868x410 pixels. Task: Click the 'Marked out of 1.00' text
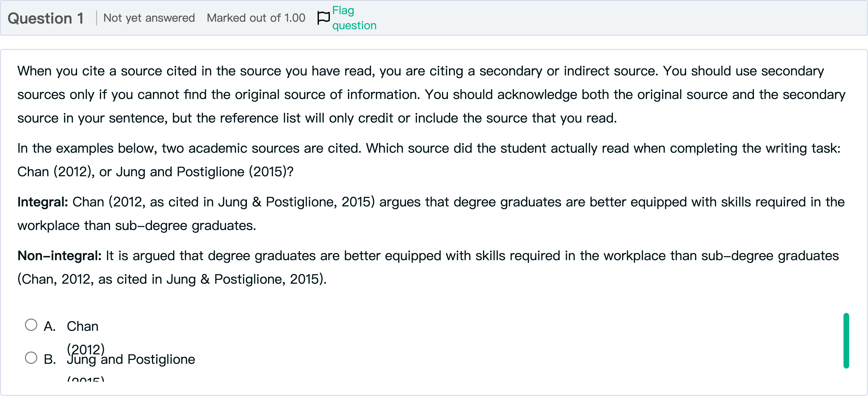coord(256,18)
